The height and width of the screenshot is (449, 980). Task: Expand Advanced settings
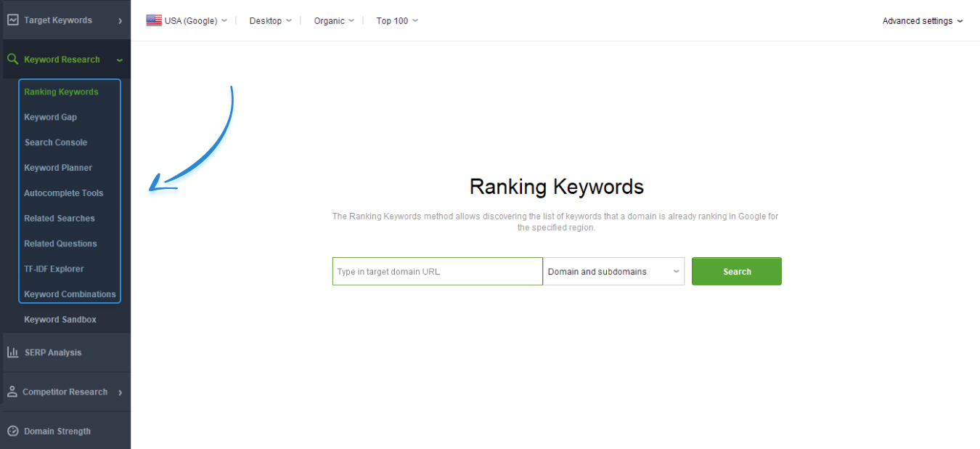click(x=922, y=21)
